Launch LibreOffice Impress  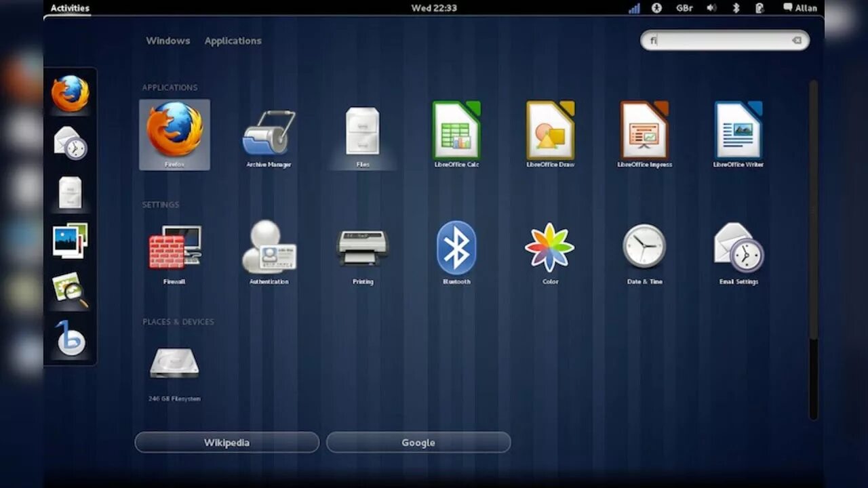(644, 135)
